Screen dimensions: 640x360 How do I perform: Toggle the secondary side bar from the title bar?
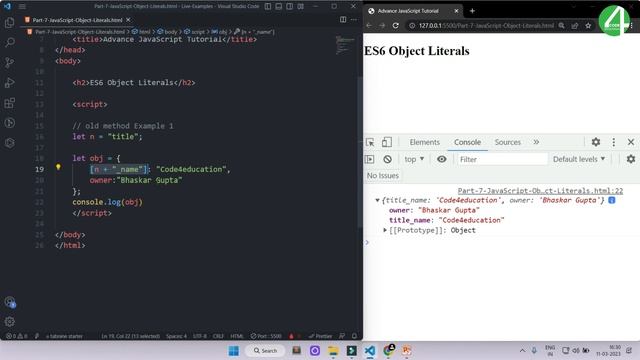tap(289, 7)
